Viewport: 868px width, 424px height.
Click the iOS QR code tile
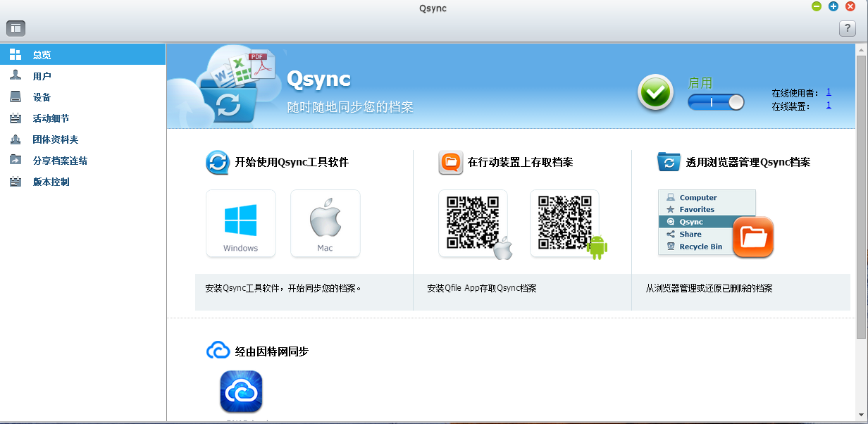click(x=473, y=223)
